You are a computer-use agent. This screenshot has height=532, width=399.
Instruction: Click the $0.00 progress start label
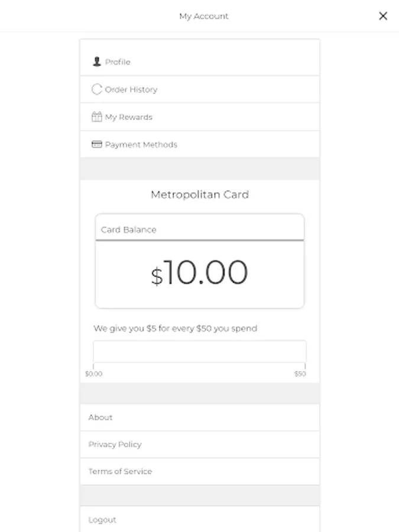(x=93, y=374)
